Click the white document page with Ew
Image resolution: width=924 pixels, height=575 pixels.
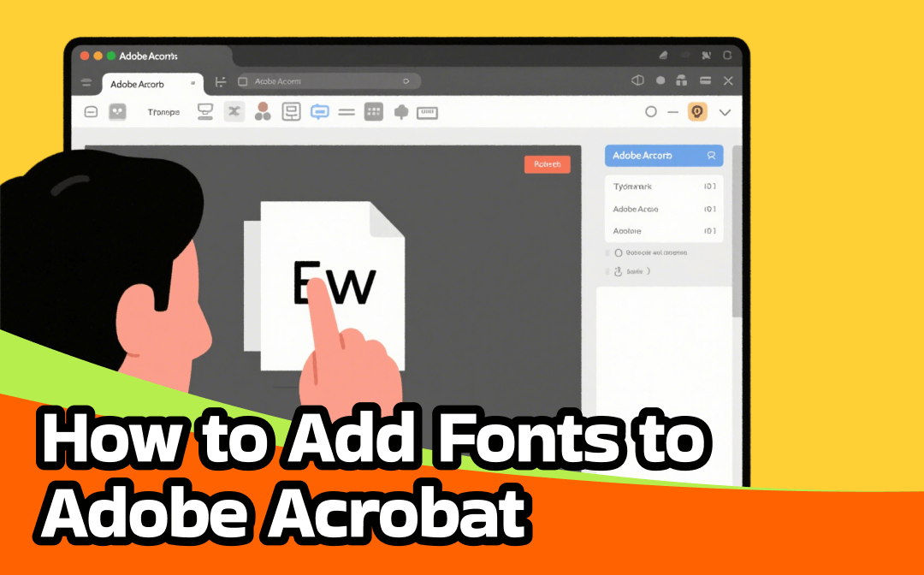332,286
